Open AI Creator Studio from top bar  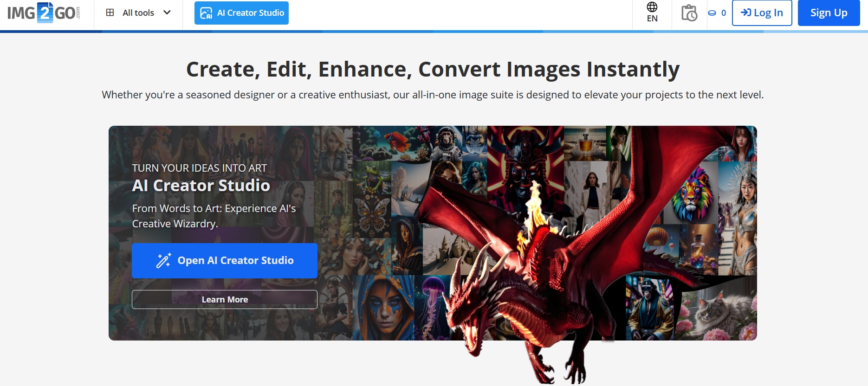point(241,13)
